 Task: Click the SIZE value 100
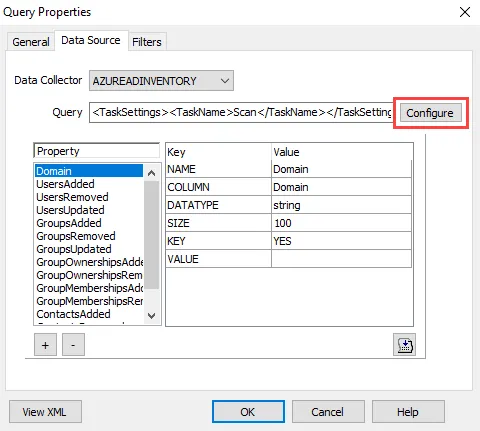341,223
